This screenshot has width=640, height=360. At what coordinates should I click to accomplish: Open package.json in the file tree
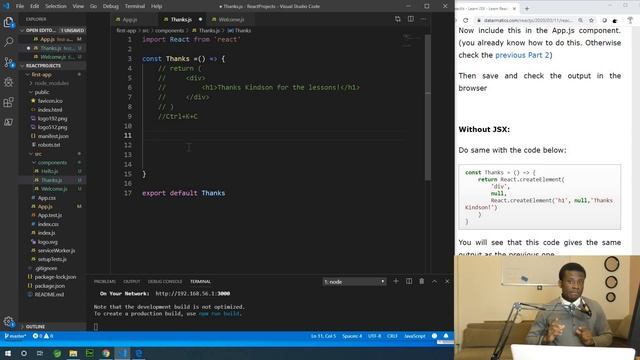pyautogui.click(x=49, y=286)
